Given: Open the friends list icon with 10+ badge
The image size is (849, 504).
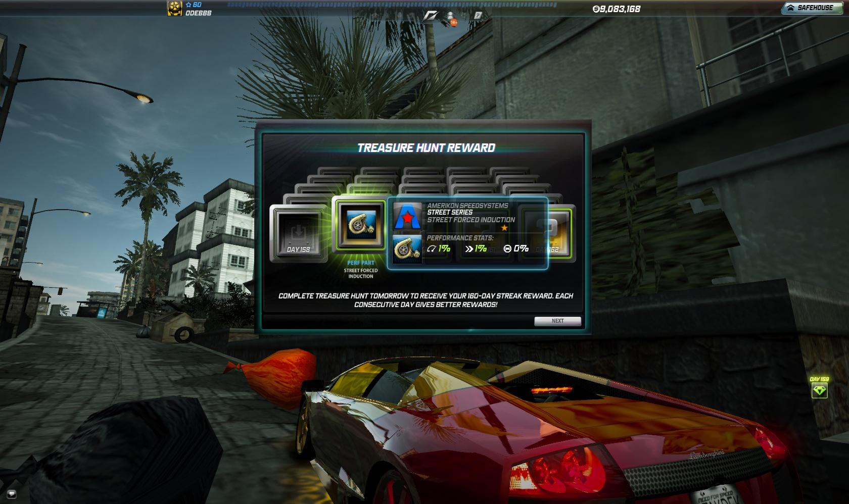Looking at the screenshot, I should click(x=451, y=18).
